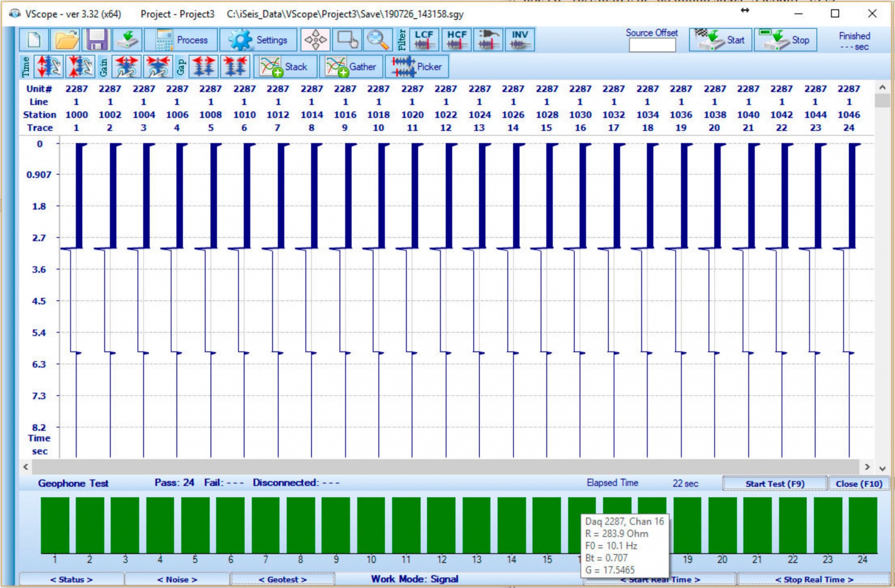Switch to the Status view
Image resolution: width=895 pixels, height=588 pixels.
tap(71, 580)
